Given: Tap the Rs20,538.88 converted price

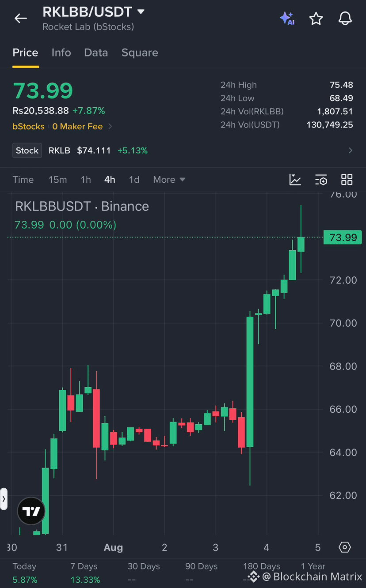Looking at the screenshot, I should tap(41, 111).
